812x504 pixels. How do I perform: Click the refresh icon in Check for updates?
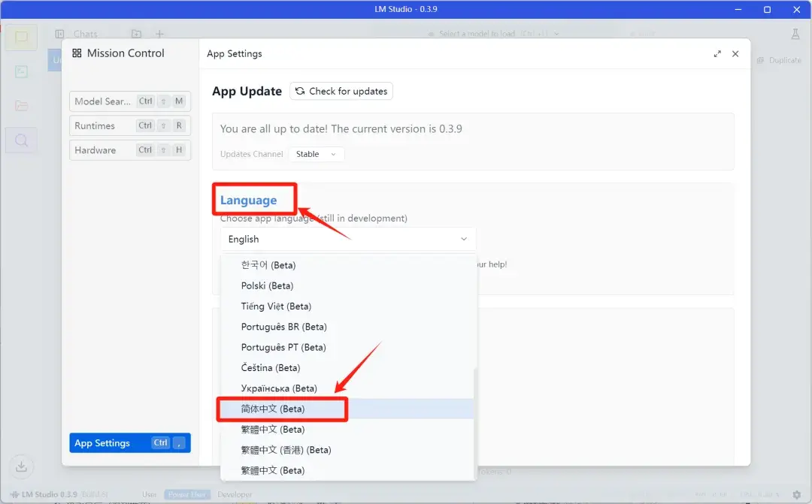300,91
